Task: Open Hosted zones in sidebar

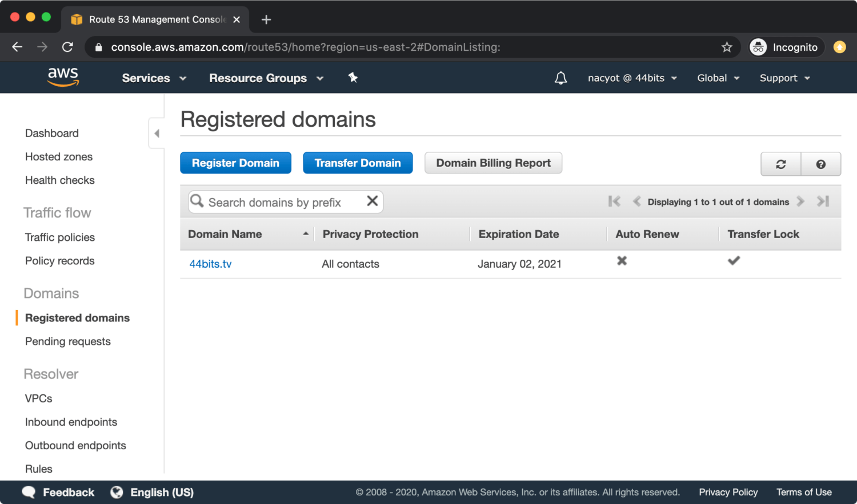Action: (x=59, y=156)
